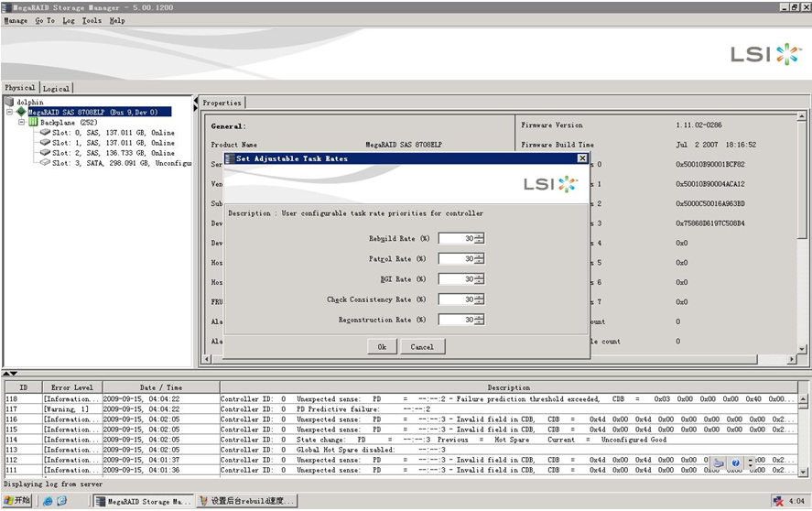Select the Slot 0 SAS drive icon
This screenshot has height=511, width=812.
click(x=45, y=132)
